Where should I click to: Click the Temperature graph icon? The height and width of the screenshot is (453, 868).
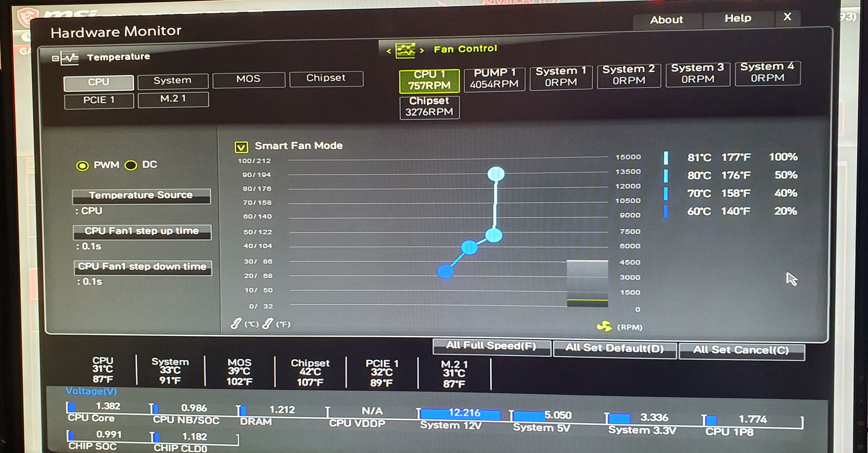tap(70, 58)
